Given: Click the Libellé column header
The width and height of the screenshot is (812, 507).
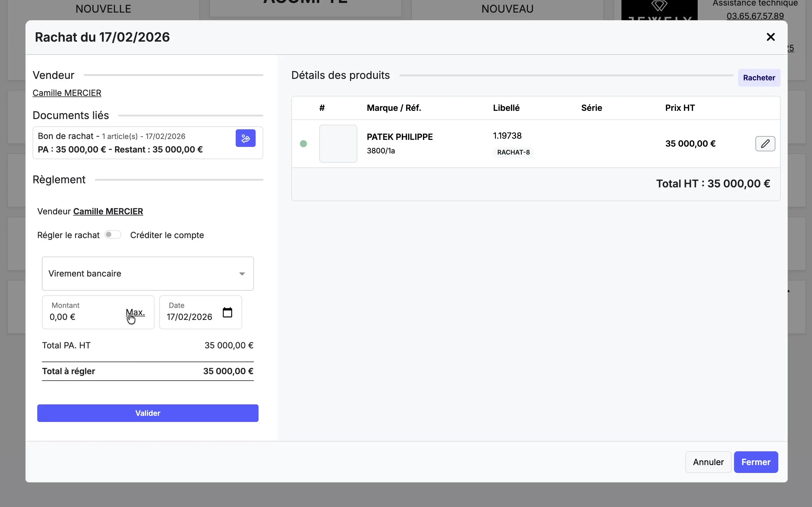Looking at the screenshot, I should 506,108.
